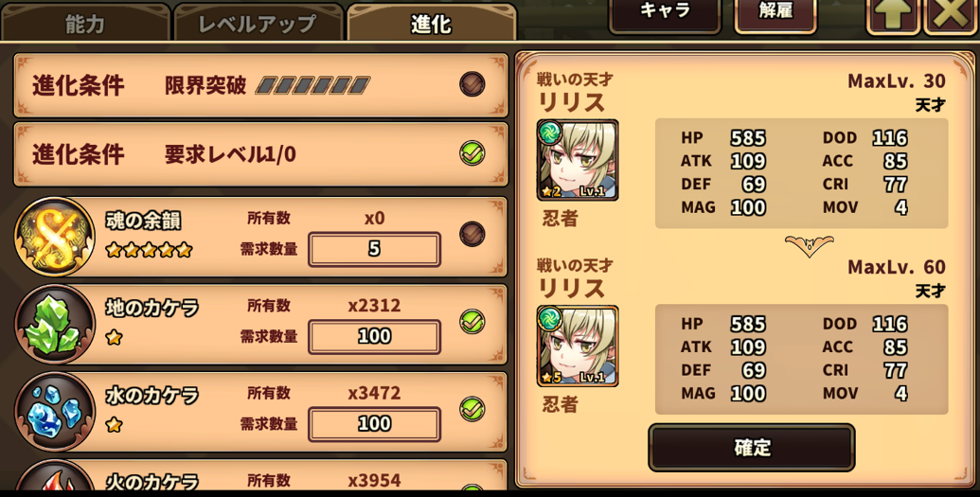Click the green up-arrow icon
Screen dimensions: 980x497
893,14
